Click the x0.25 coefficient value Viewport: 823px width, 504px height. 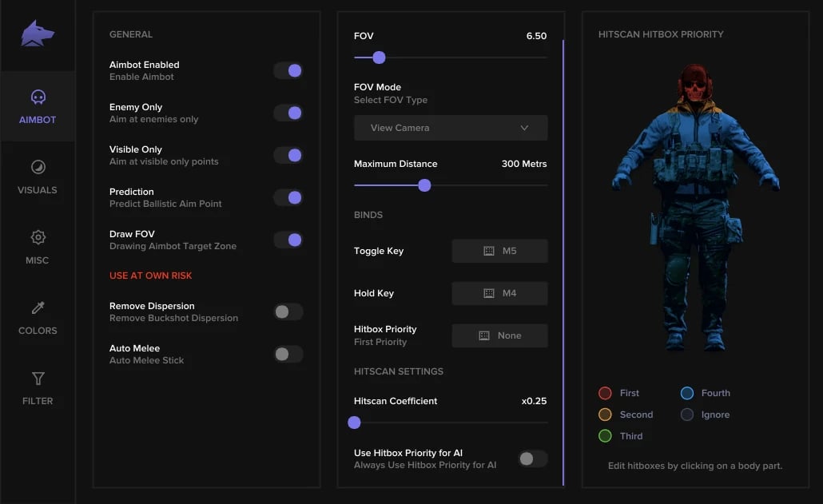point(534,401)
